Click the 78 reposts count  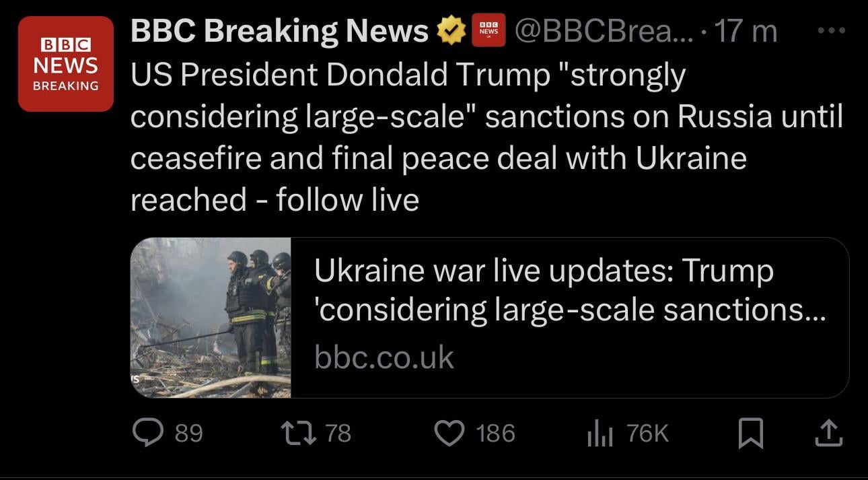pos(338,433)
